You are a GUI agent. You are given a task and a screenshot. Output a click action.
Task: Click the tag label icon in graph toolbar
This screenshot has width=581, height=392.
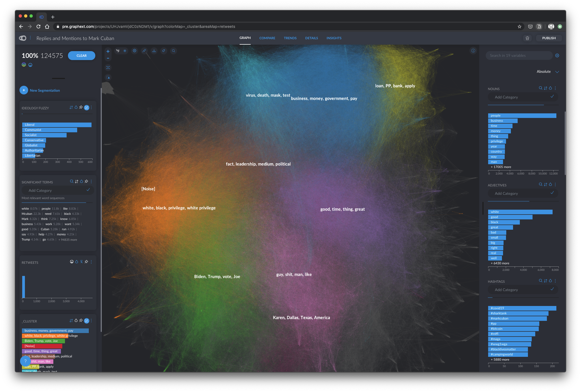(164, 51)
